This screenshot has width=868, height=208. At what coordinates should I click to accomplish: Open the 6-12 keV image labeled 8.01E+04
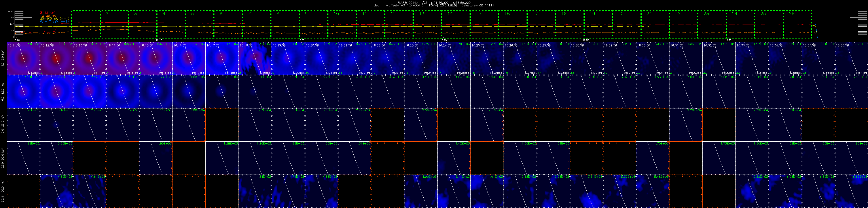pyautogui.click(x=222, y=92)
